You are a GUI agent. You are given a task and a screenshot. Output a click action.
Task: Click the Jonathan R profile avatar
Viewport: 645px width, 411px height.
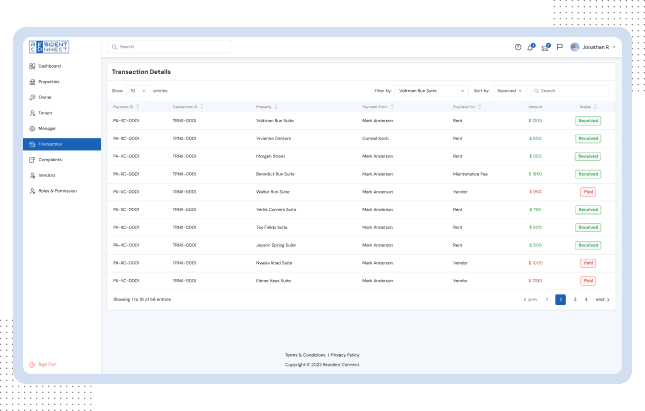(575, 47)
